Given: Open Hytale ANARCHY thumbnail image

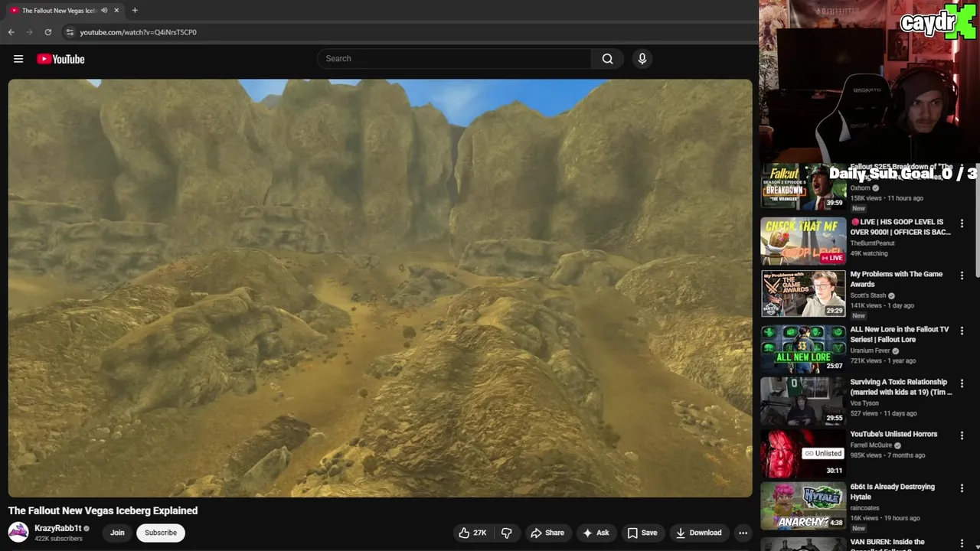Looking at the screenshot, I should (803, 506).
